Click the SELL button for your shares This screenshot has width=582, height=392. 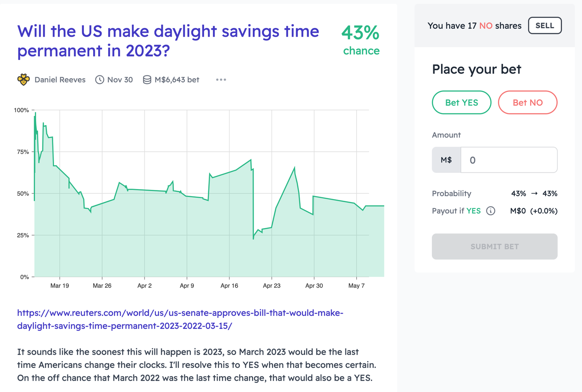545,25
